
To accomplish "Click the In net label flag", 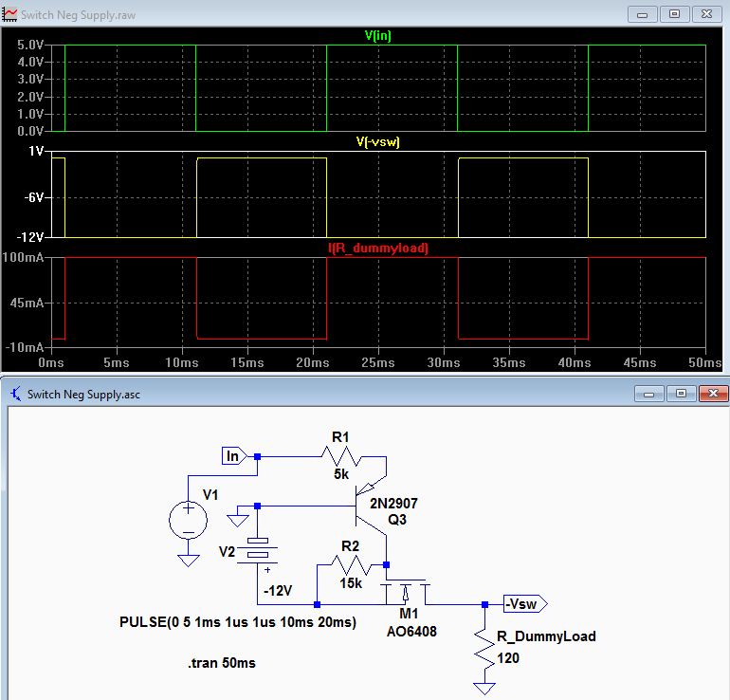I will click(234, 456).
